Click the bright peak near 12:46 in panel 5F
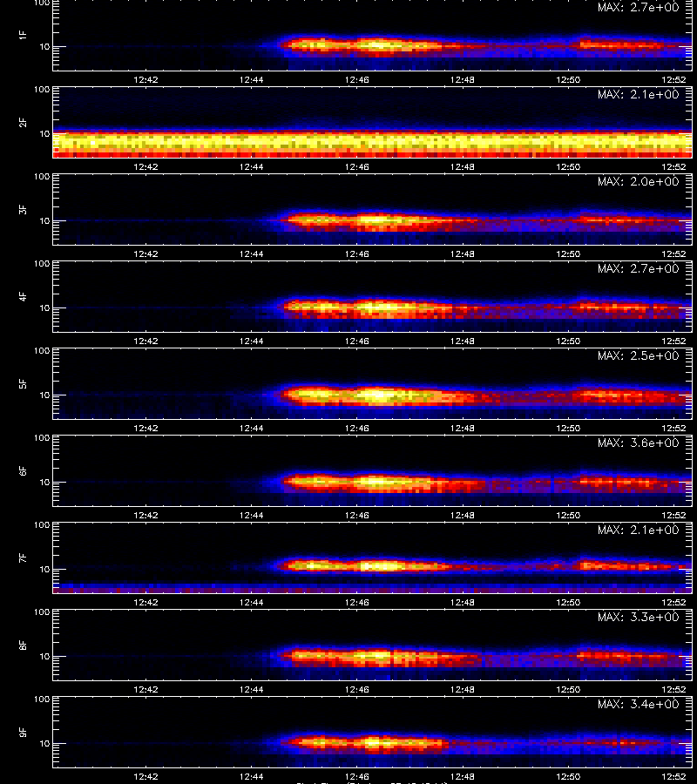Screen dimensions: 697x784 [377, 395]
